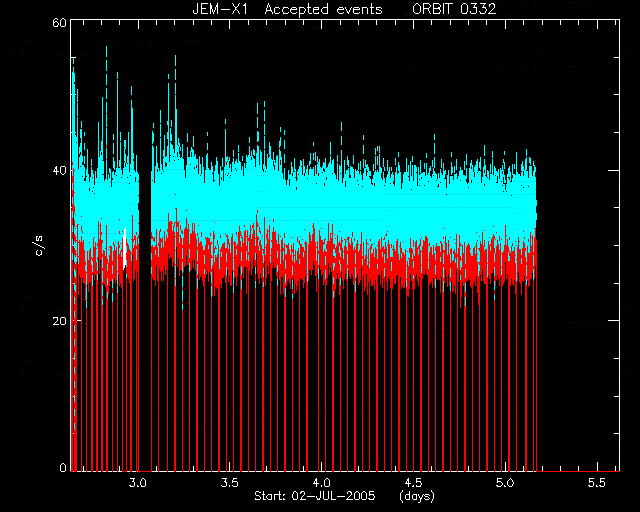Image resolution: width=640 pixels, height=512 pixels.
Task: Click the 0 y-axis tick label
Action: pyautogui.click(x=63, y=467)
